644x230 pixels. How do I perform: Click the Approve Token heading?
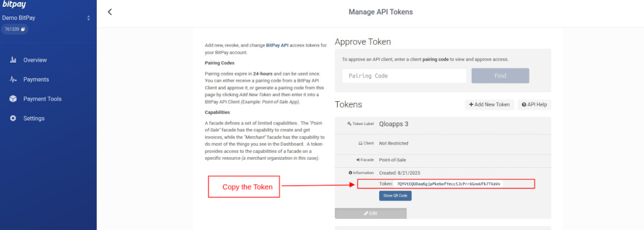pos(363,42)
